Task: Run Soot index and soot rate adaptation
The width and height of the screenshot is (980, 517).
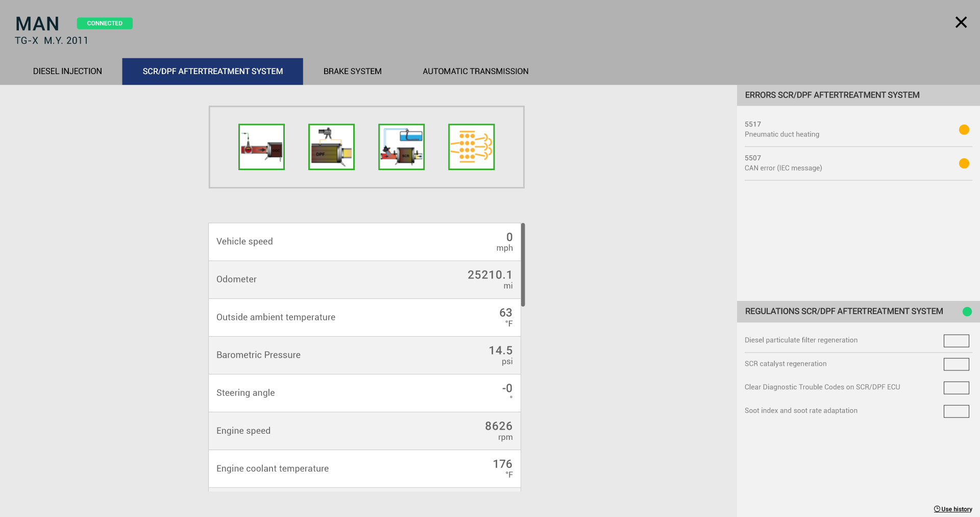Action: (x=957, y=411)
